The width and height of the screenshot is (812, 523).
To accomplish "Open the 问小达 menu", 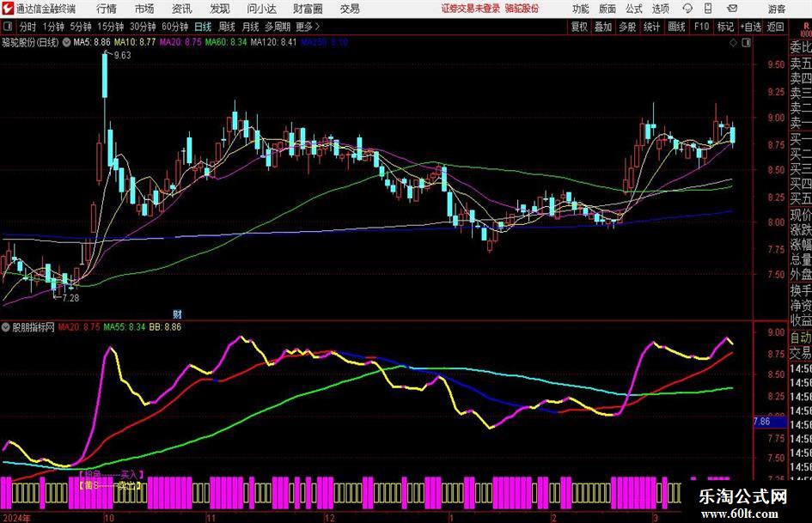I will tap(261, 9).
